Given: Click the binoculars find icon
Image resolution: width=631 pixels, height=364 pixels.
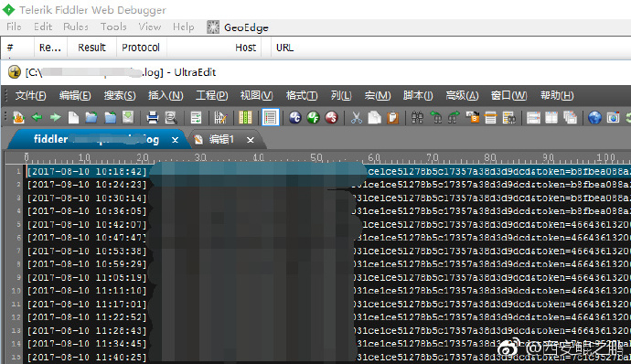Looking at the screenshot, I should click(x=417, y=118).
